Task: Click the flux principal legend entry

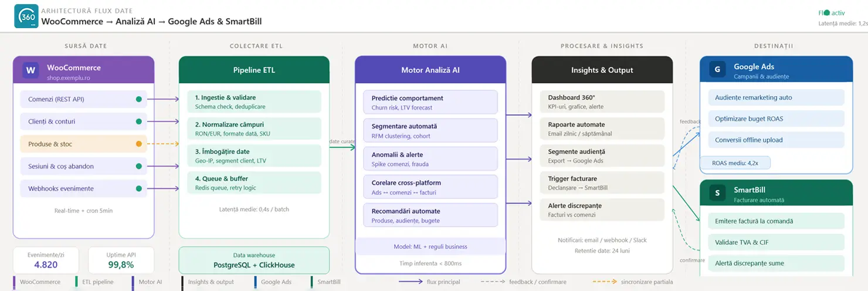Action: 429,282
